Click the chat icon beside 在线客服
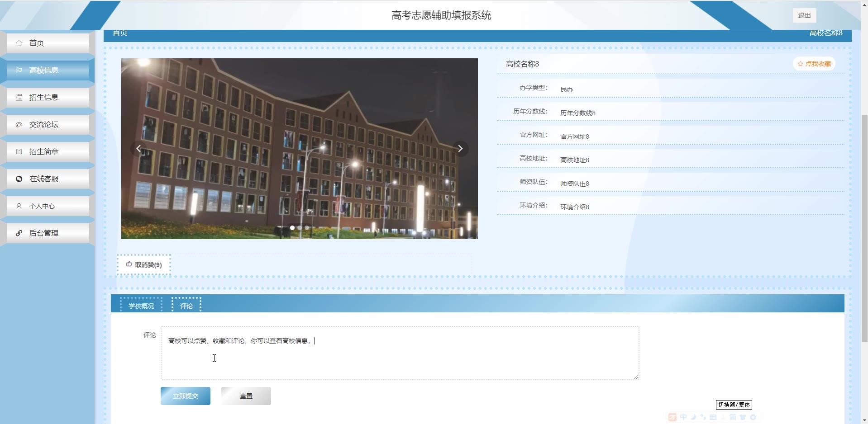Screen dimensions: 868x424 (x=19, y=179)
